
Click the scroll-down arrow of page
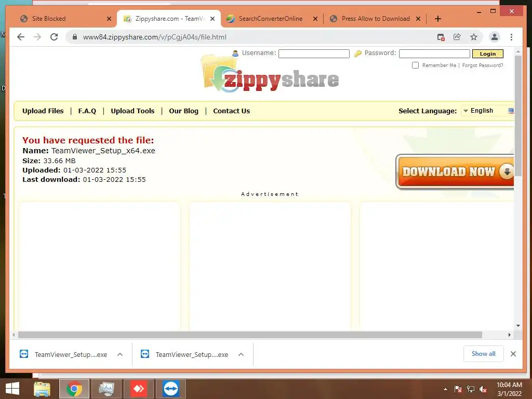(518, 326)
